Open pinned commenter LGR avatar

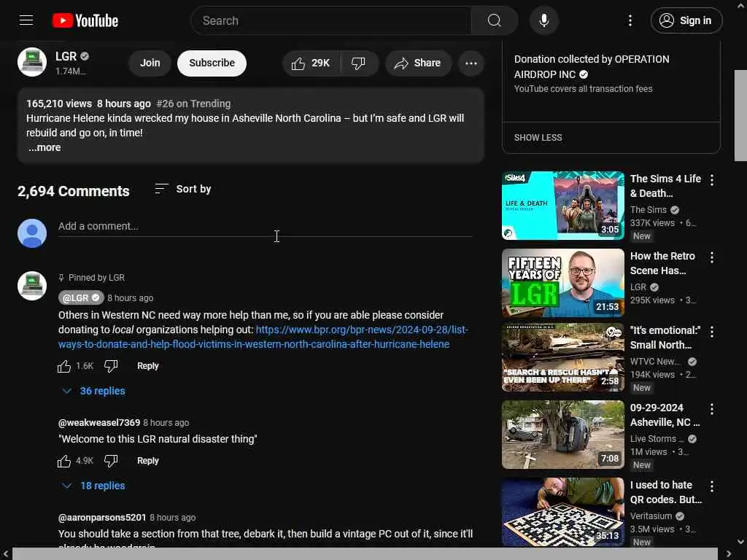click(x=32, y=286)
